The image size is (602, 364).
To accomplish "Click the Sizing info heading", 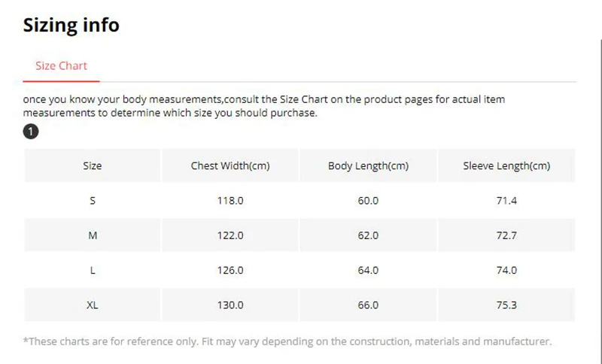I will tap(71, 25).
